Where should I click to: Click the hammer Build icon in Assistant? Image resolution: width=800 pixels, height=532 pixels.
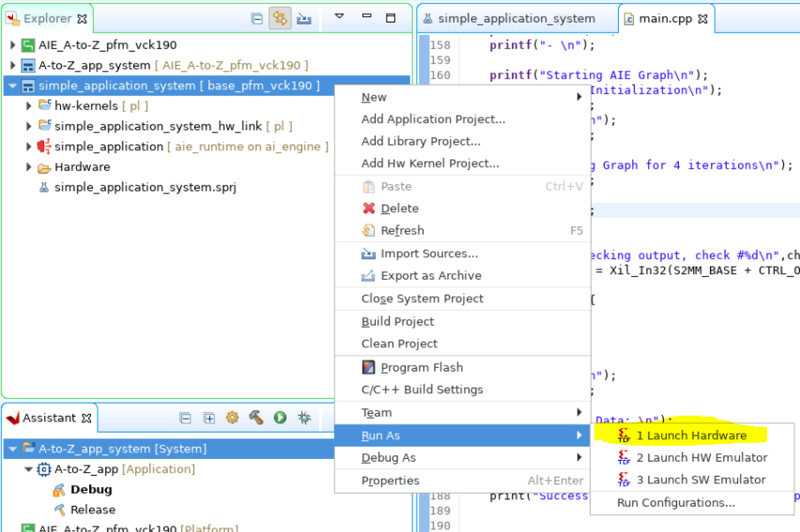(x=255, y=418)
